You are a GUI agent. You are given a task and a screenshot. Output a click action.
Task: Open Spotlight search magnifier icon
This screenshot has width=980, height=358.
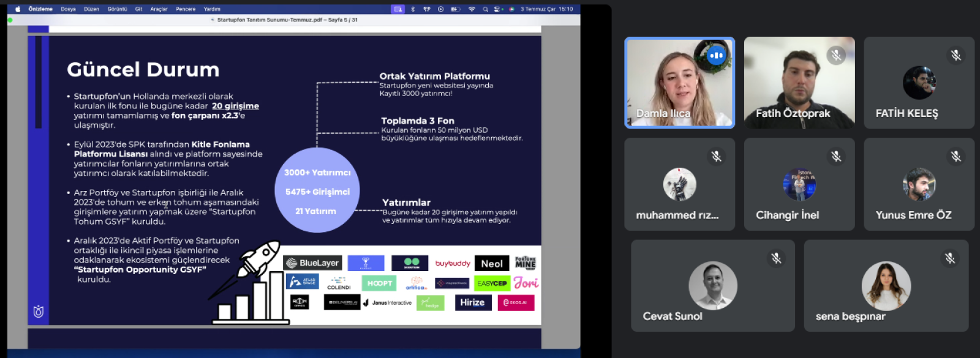coord(485,9)
